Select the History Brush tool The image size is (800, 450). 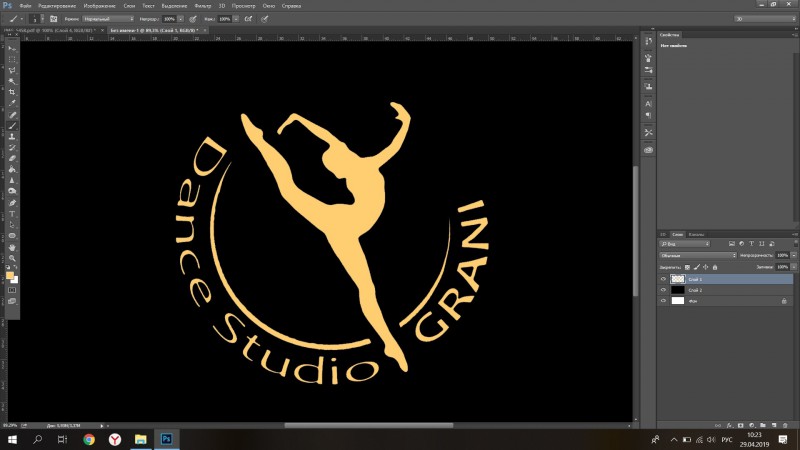click(12, 147)
